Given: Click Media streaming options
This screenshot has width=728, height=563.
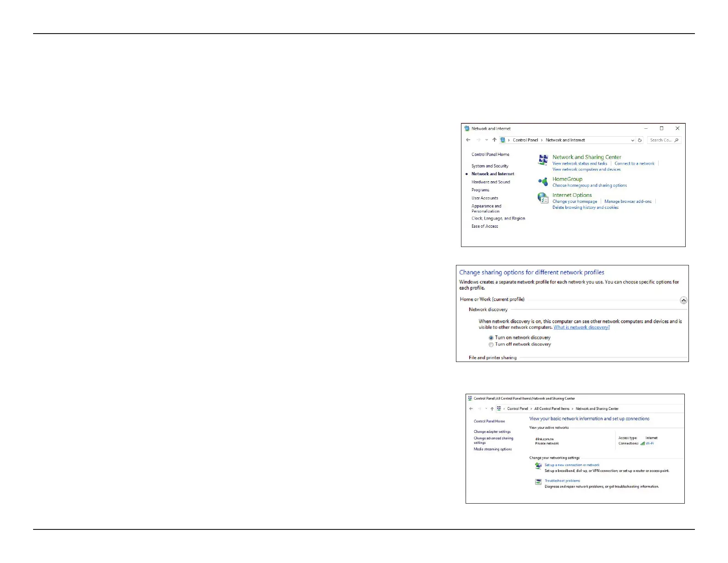Looking at the screenshot, I should pyautogui.click(x=493, y=449).
